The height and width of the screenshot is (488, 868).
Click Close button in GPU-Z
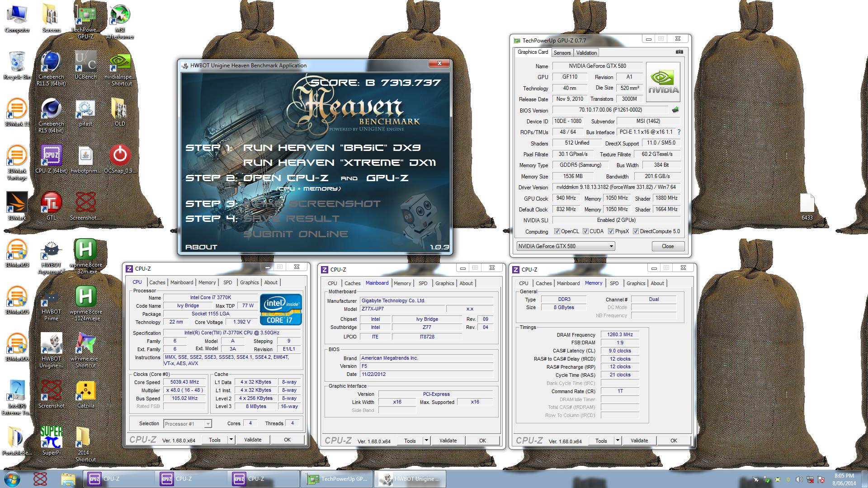point(668,246)
